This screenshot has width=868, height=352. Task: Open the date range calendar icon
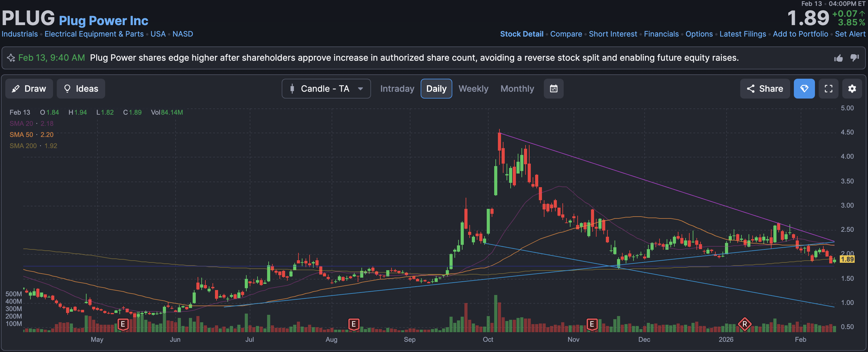pyautogui.click(x=553, y=89)
